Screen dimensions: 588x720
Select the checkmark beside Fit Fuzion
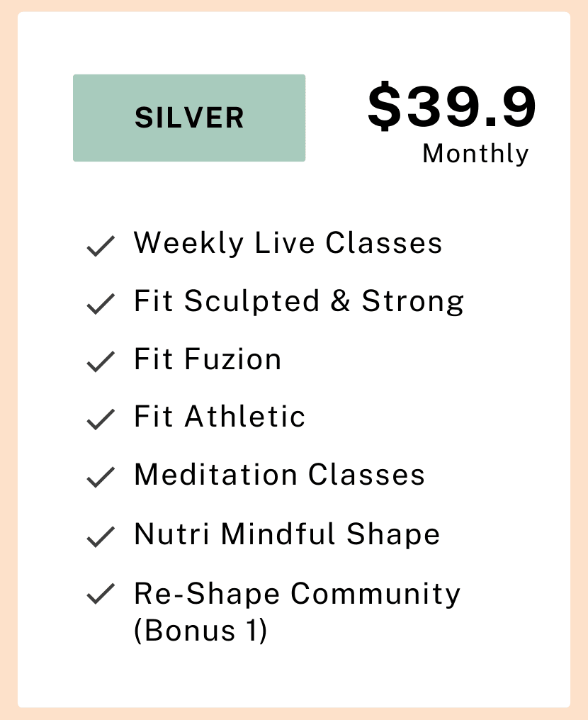point(101,361)
